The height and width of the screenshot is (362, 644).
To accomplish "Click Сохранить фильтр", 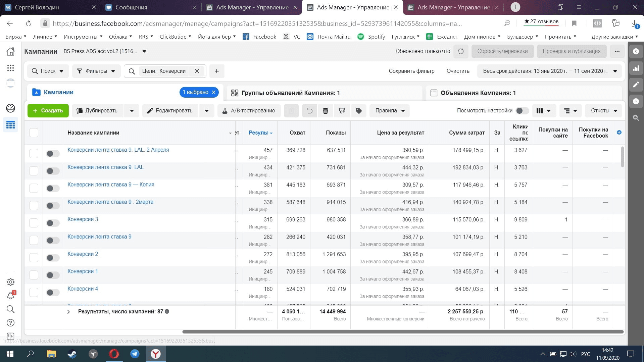I will (411, 71).
